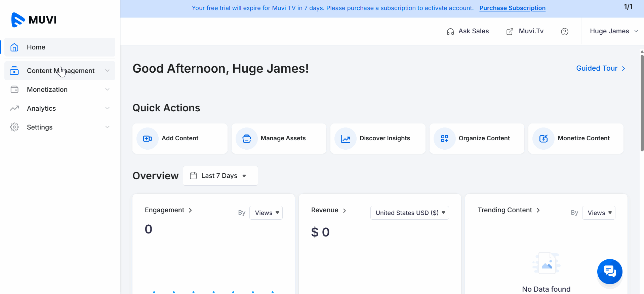Open the Engagement Views dropdown
This screenshot has height=294, width=644.
coord(266,213)
